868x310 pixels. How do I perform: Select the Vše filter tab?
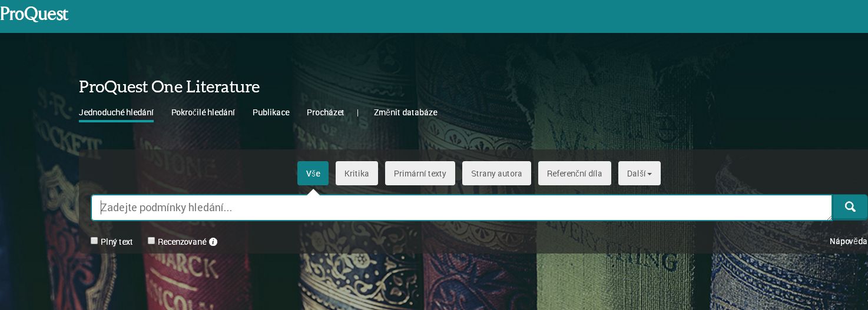[313, 174]
